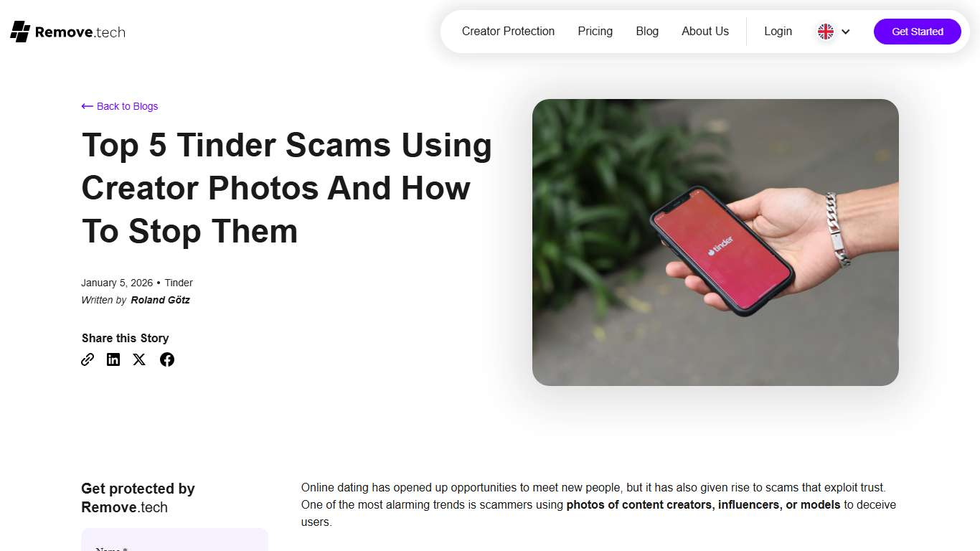The height and width of the screenshot is (551, 980).
Task: Open the Login page
Action: [778, 32]
